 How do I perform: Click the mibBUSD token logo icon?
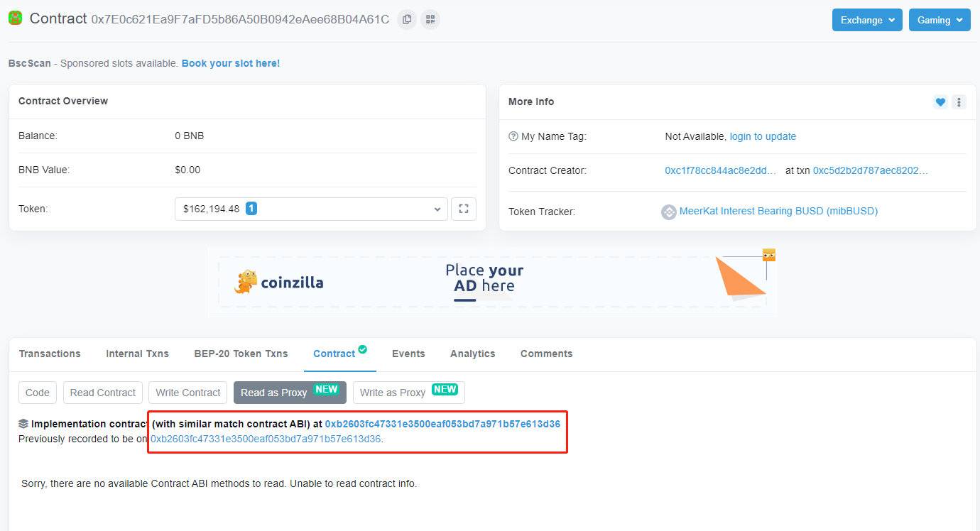tap(669, 212)
